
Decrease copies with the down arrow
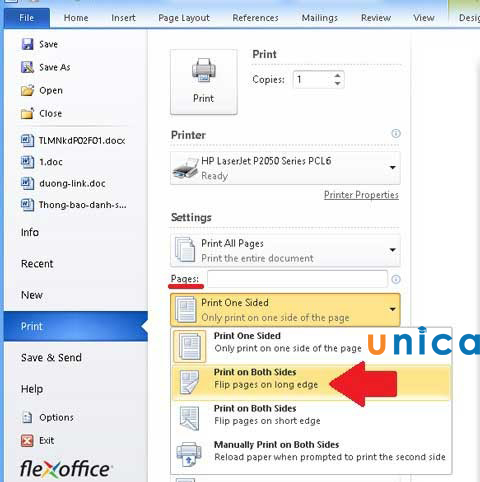(337, 84)
